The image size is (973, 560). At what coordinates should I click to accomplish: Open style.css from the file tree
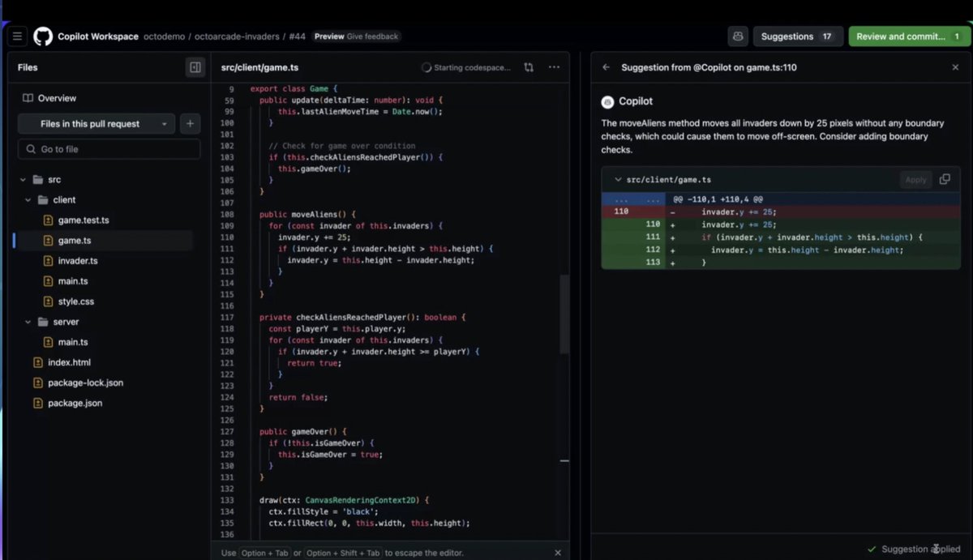point(76,301)
